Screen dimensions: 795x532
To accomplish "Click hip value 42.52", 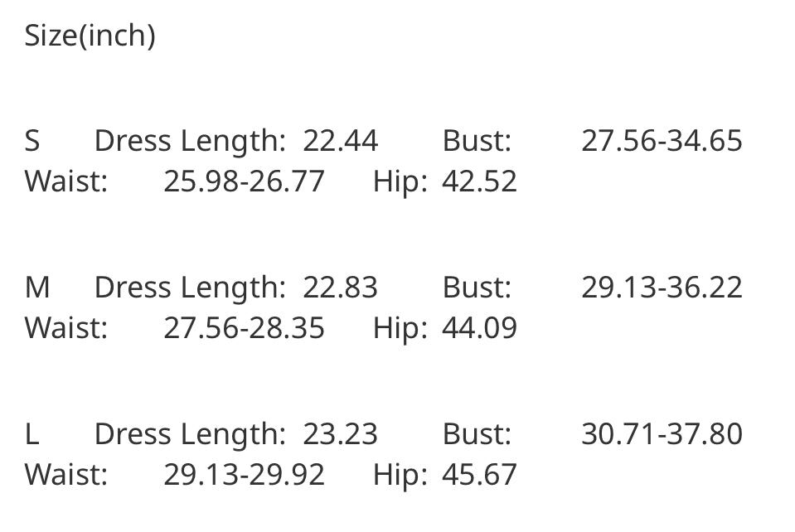I will [x=479, y=181].
